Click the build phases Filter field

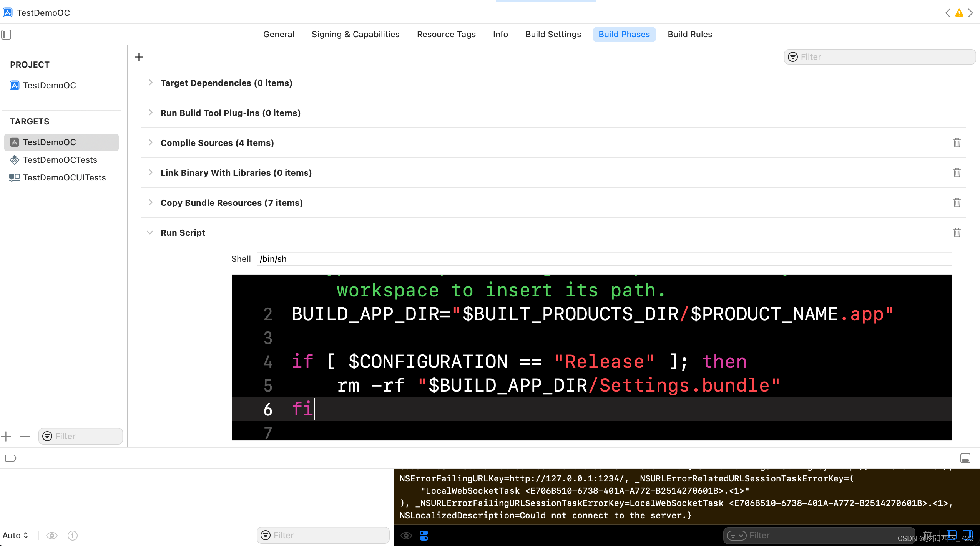[880, 57]
